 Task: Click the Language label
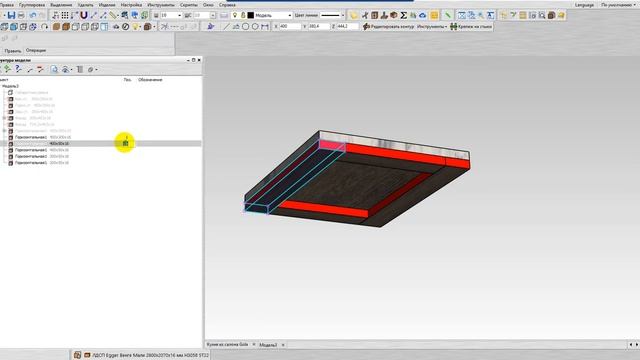(x=584, y=5)
